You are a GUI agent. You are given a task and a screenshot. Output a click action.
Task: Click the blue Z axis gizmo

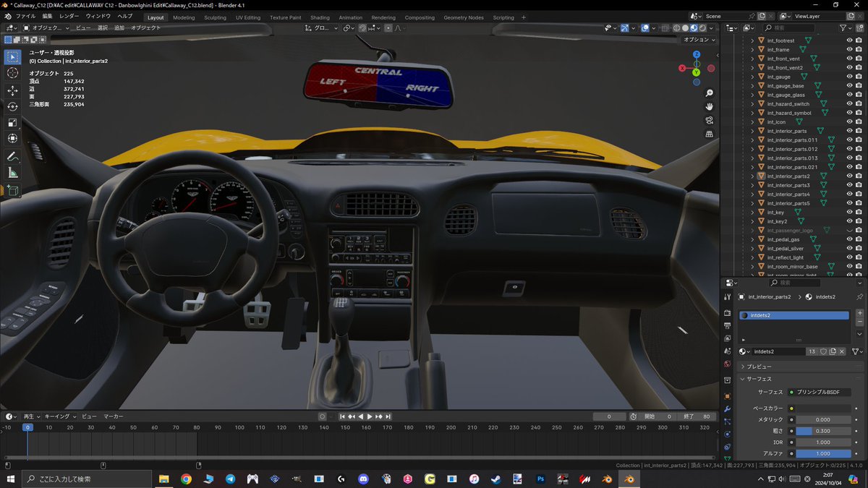coord(697,54)
